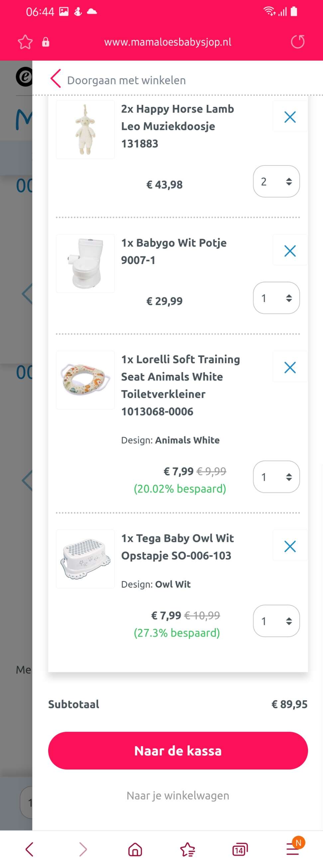Tap the bookmark star in address bar
Screen dimensions: 323x868
pyautogui.click(x=25, y=42)
